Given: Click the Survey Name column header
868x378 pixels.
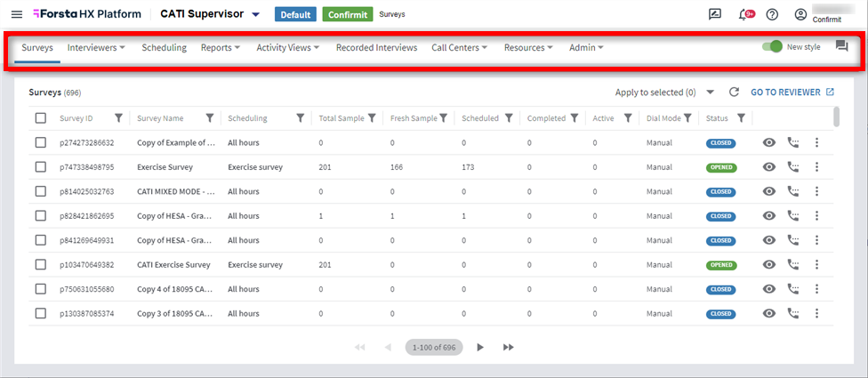Looking at the screenshot, I should click(x=160, y=118).
